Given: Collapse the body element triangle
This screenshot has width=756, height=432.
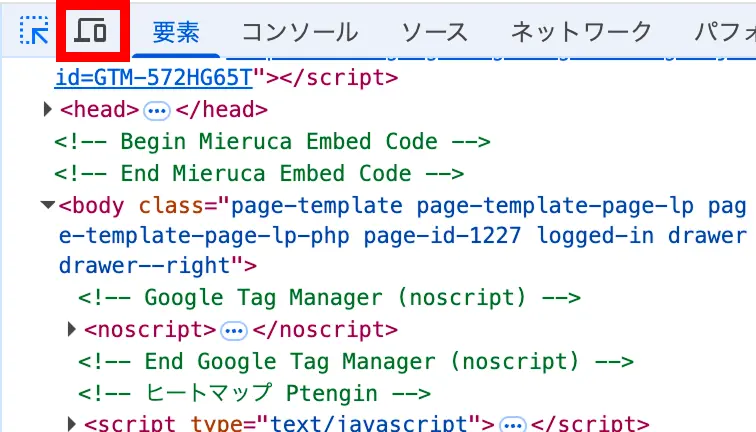Looking at the screenshot, I should [x=47, y=205].
